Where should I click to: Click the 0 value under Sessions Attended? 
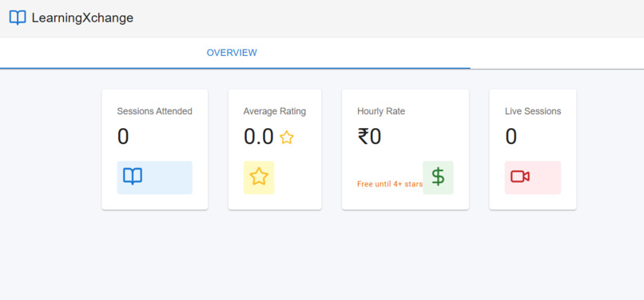(123, 137)
